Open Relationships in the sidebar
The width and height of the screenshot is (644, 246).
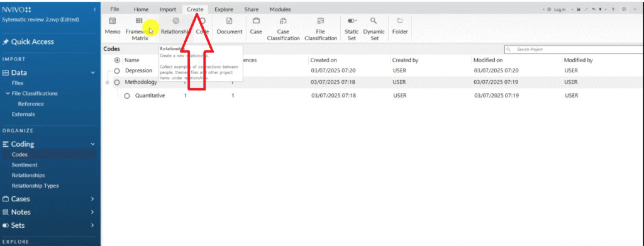coord(28,176)
